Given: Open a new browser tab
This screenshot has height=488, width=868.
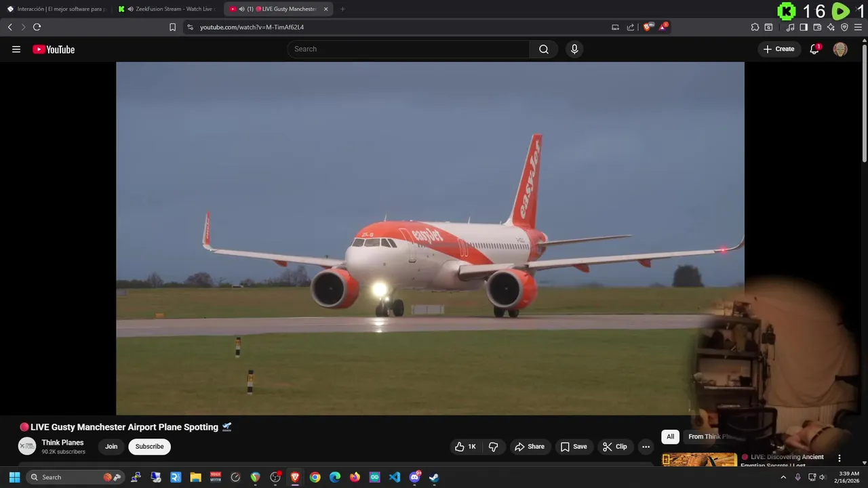Looking at the screenshot, I should 342,9.
